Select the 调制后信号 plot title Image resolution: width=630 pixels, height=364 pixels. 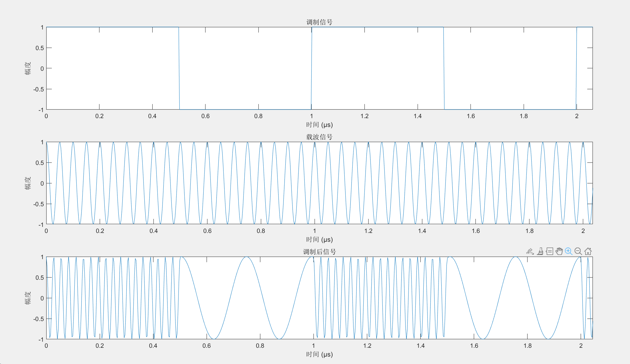click(x=319, y=252)
